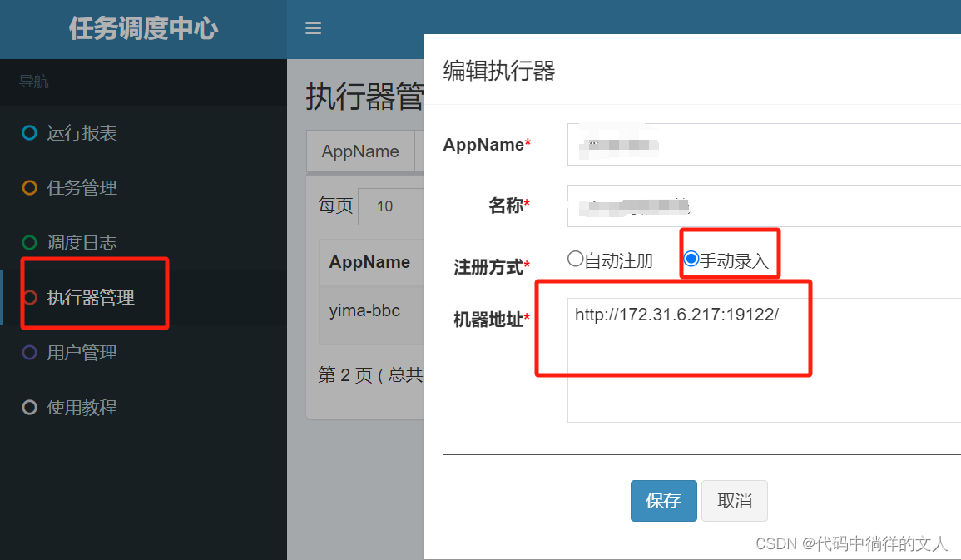Click the 任务调度中心 header title

coord(143,29)
